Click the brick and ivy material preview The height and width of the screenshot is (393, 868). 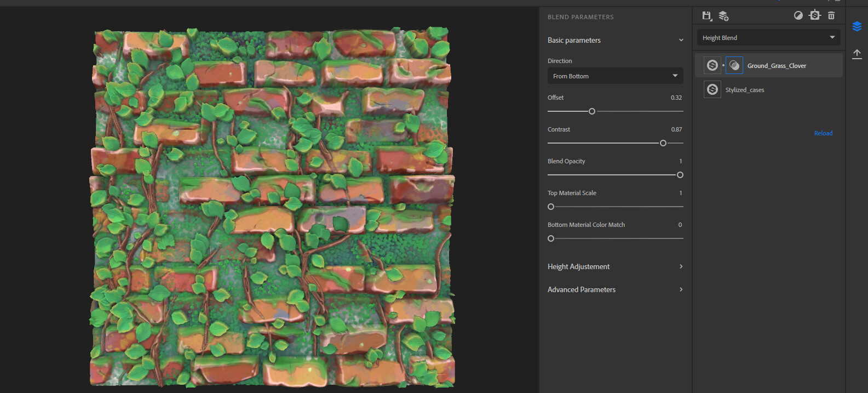pos(272,207)
